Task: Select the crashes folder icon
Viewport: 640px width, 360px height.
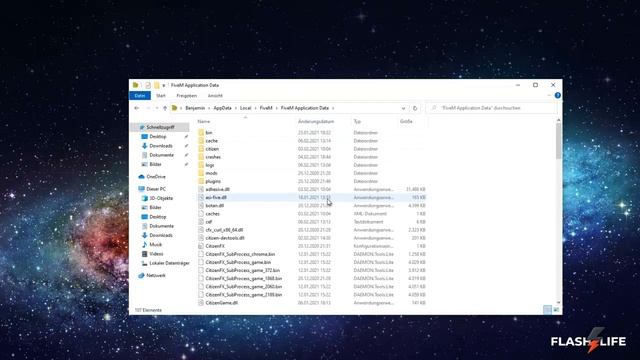Action: [x=201, y=157]
